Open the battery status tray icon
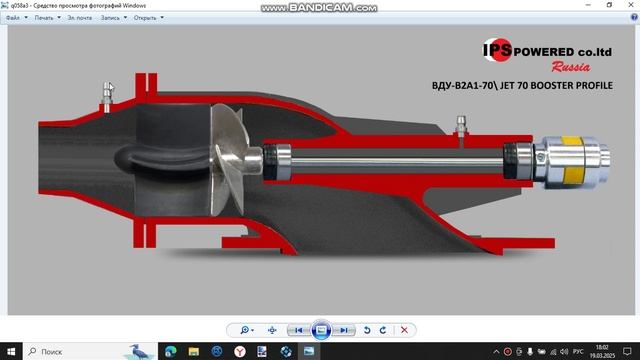This screenshot has width=640, height=360. [x=542, y=351]
